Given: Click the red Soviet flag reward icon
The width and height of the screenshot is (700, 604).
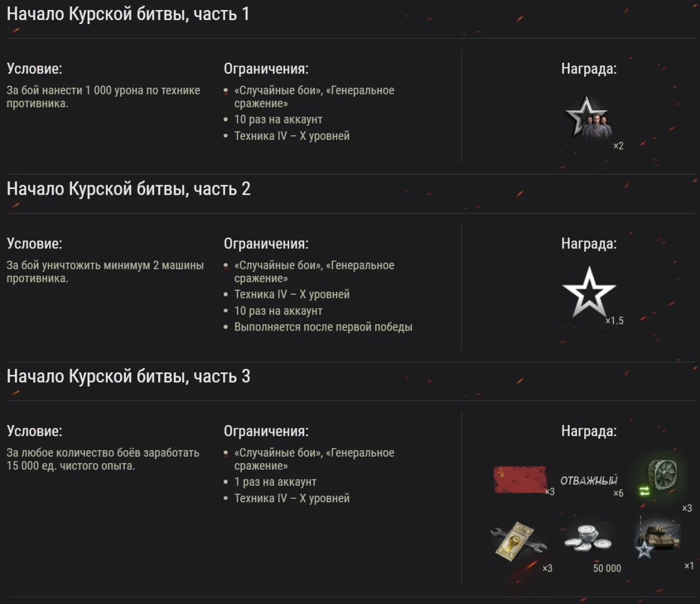Looking at the screenshot, I should [x=520, y=479].
